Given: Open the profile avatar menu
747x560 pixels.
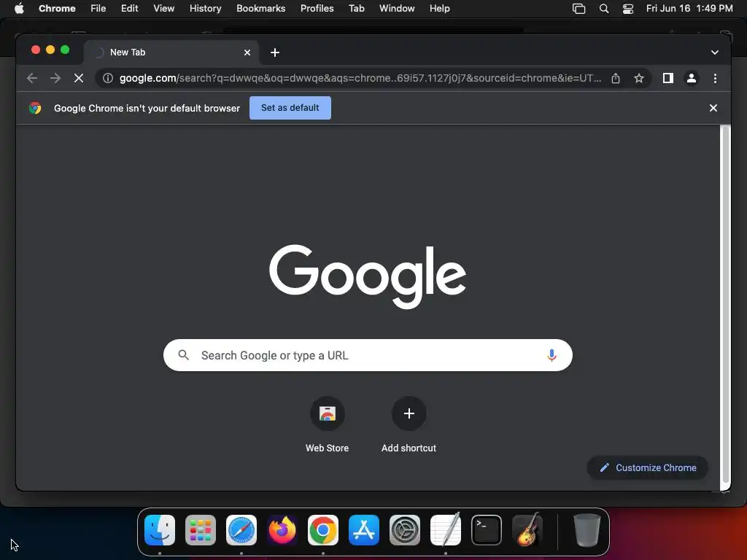Looking at the screenshot, I should click(692, 78).
